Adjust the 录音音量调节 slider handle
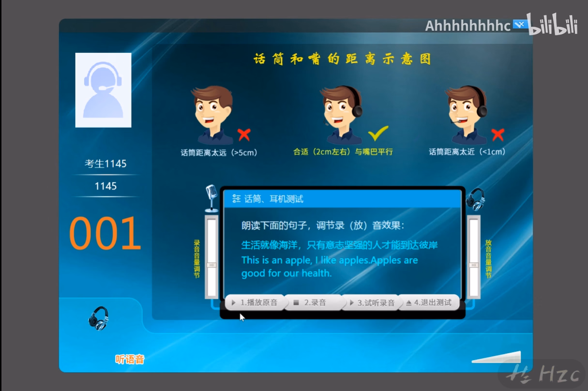This screenshot has width=588, height=391. coord(211,265)
